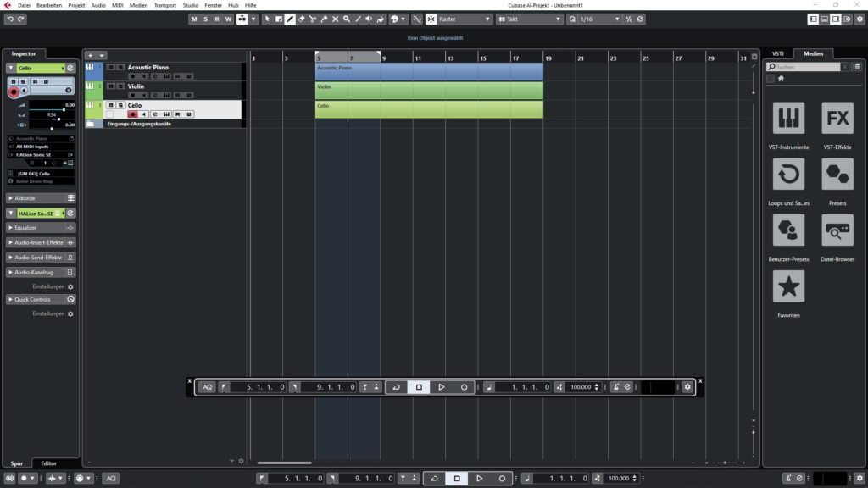Open Benutzer-Presets tile

(788, 230)
